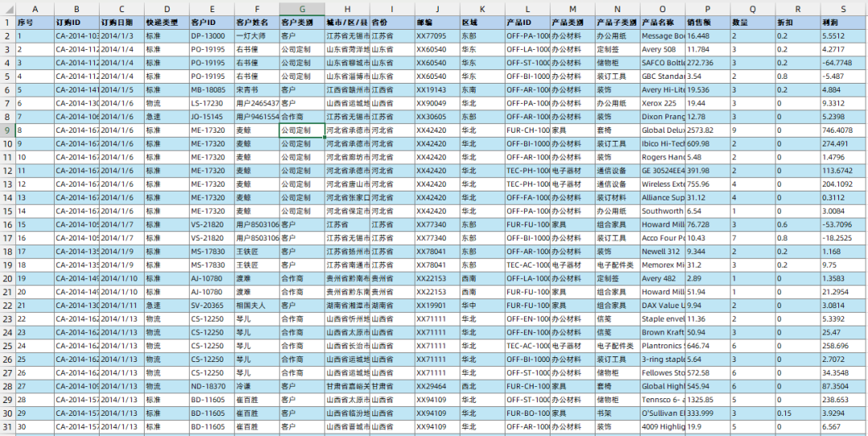Select profit value 746.4078
This screenshot has width=868, height=436.
click(843, 130)
